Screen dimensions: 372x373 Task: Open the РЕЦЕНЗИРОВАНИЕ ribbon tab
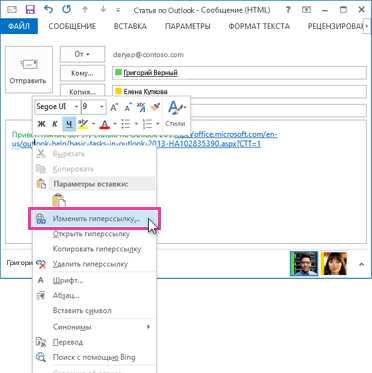coord(335,26)
